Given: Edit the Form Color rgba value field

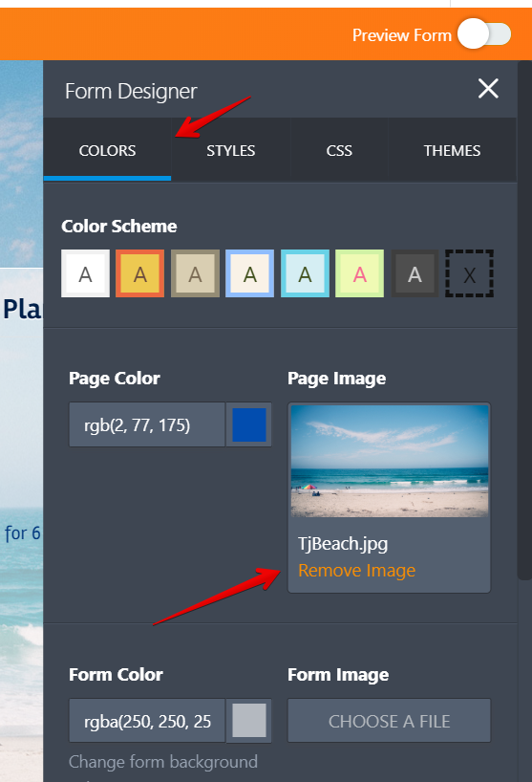Looking at the screenshot, I should point(147,721).
